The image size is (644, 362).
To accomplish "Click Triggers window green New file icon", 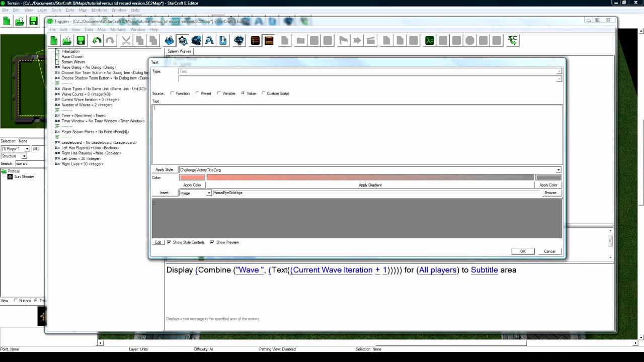I will point(53,41).
